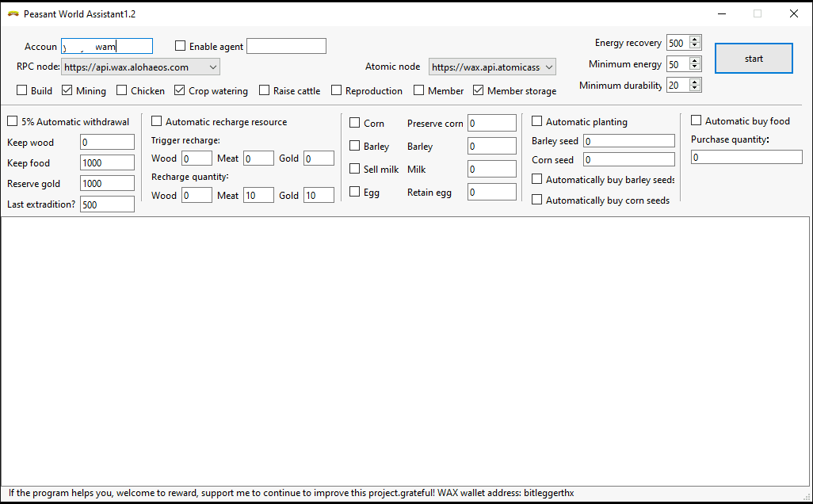
Task: Minimize the Peasant World Assistant window
Action: click(722, 14)
